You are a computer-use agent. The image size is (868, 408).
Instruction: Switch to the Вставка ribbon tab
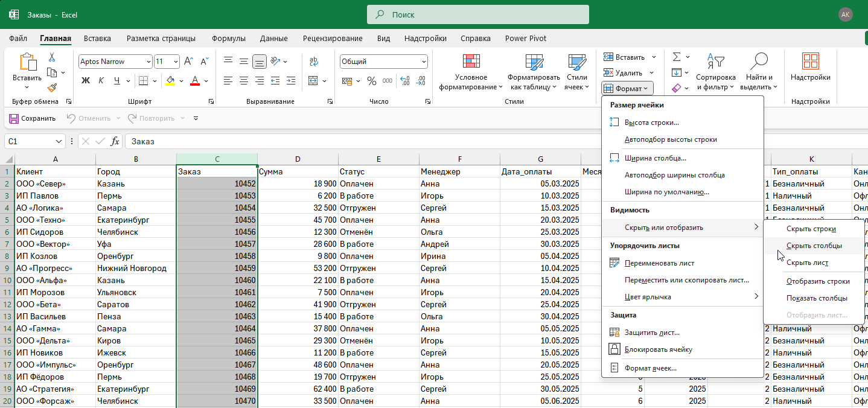(x=97, y=39)
